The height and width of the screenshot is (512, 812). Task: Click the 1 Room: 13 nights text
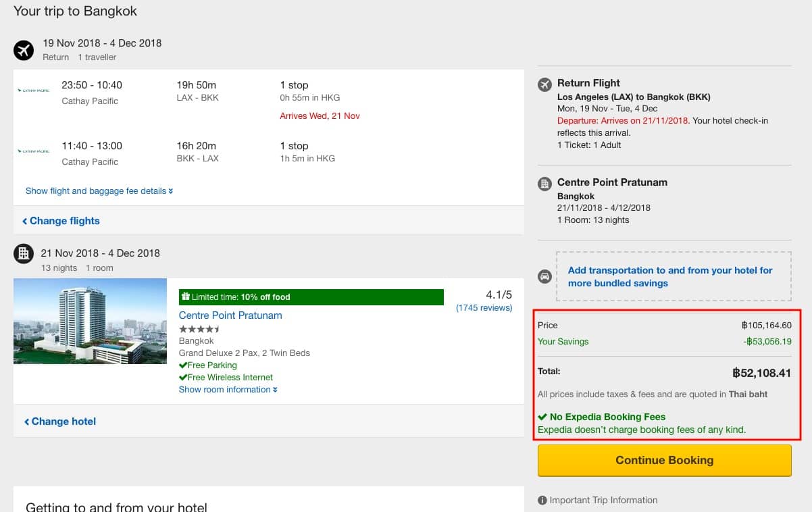(x=593, y=220)
